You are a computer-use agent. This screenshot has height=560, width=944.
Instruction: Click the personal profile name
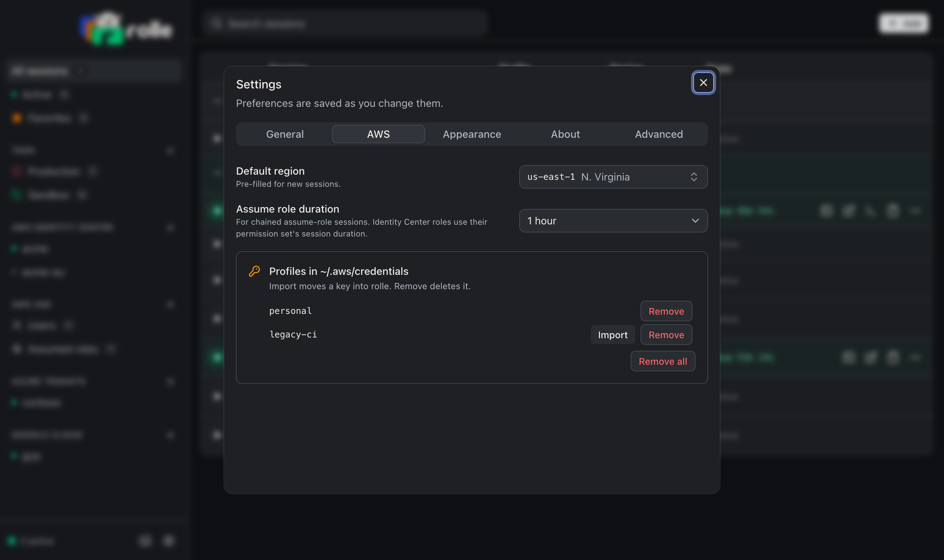(290, 311)
